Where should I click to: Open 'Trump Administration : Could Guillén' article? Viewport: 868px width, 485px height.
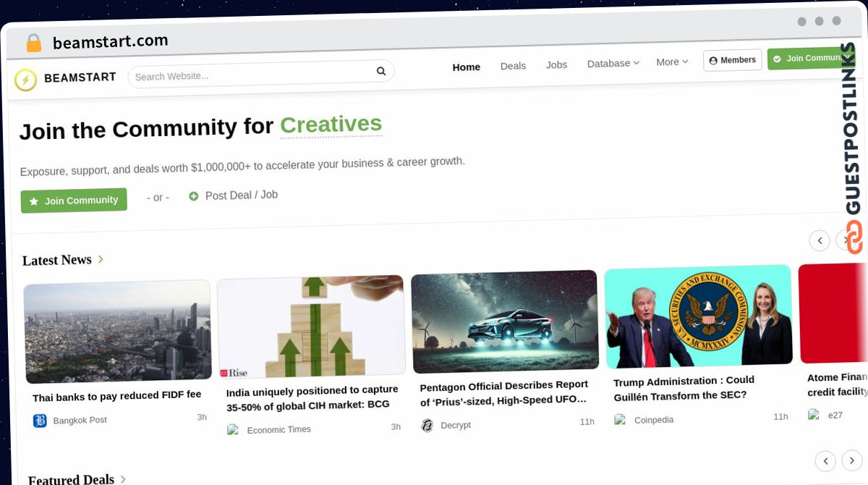pyautogui.click(x=684, y=388)
